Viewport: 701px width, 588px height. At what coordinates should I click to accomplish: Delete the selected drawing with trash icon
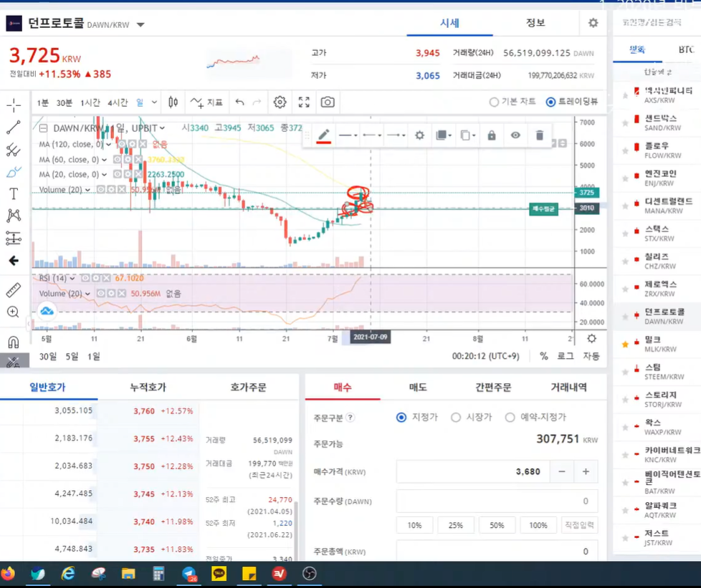(540, 135)
